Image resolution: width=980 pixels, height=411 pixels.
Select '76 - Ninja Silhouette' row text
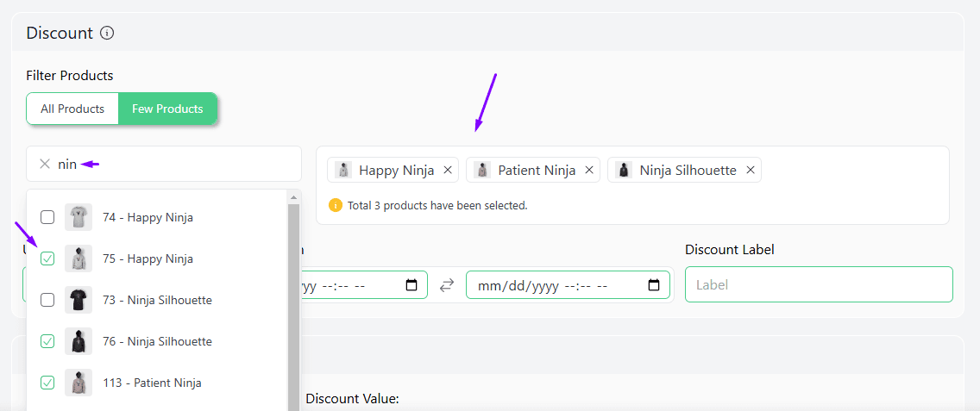158,341
